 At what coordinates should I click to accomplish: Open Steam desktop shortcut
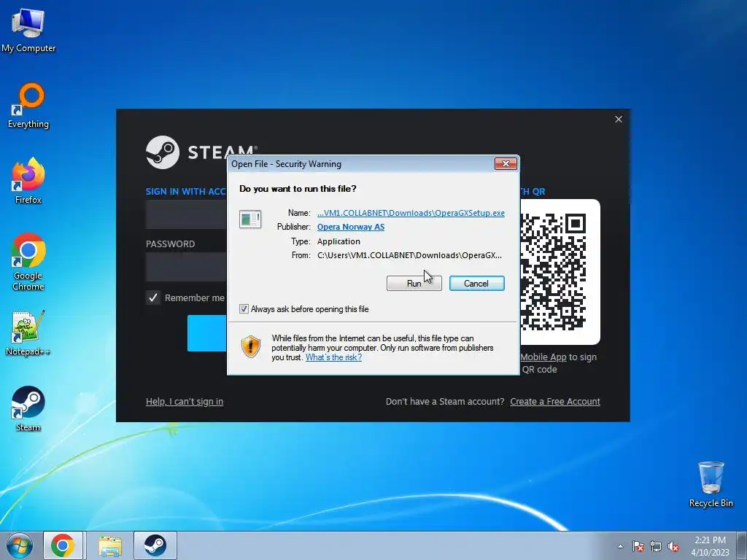point(28,408)
